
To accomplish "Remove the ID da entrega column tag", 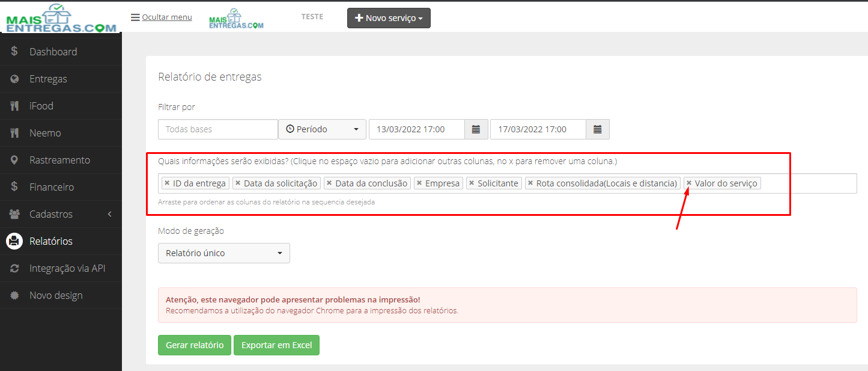I will coord(167,183).
